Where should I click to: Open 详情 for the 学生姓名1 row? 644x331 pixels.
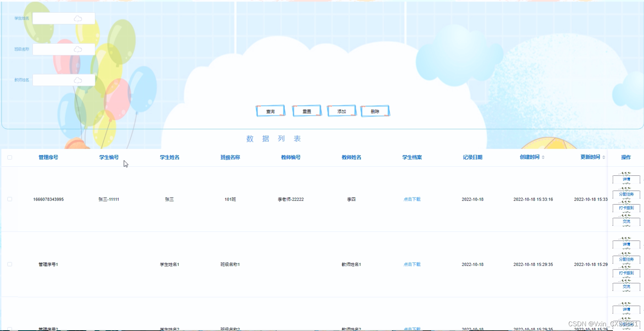point(626,244)
